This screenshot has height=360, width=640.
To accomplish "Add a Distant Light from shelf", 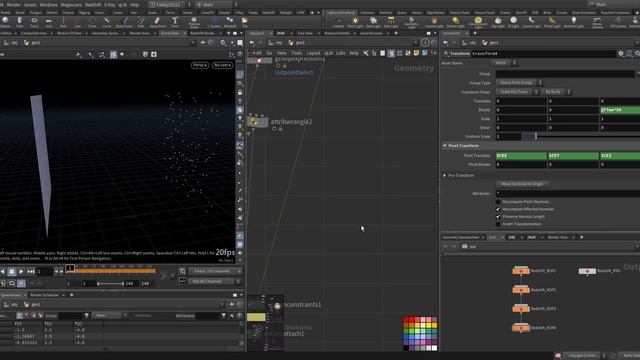I will pos(456,22).
